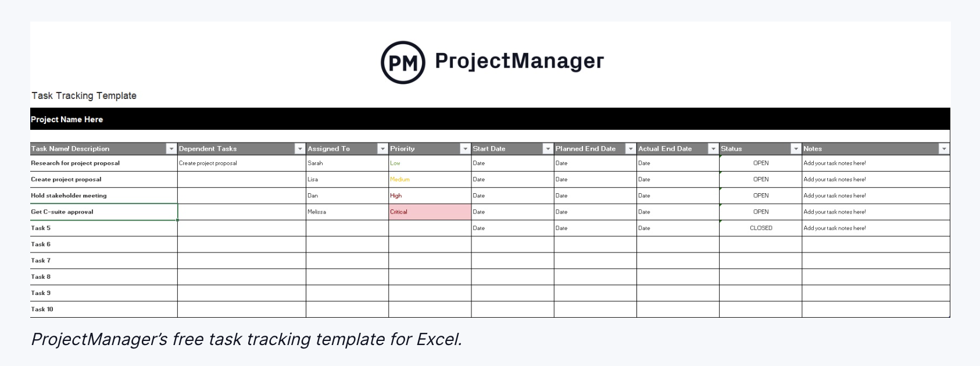Screen dimensions: 980x366
Task: Open the Planned End Date filter dropdown
Action: click(630, 148)
